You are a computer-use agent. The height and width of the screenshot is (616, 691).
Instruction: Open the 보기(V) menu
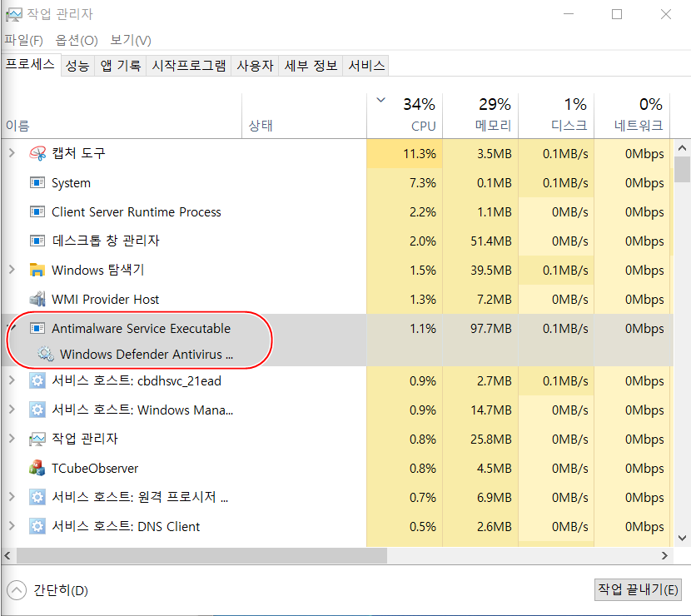[131, 41]
